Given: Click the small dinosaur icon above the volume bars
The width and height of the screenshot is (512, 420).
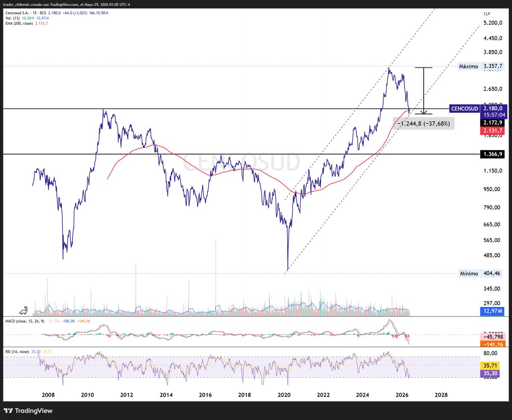Looking at the screenshot, I should tap(24, 310).
